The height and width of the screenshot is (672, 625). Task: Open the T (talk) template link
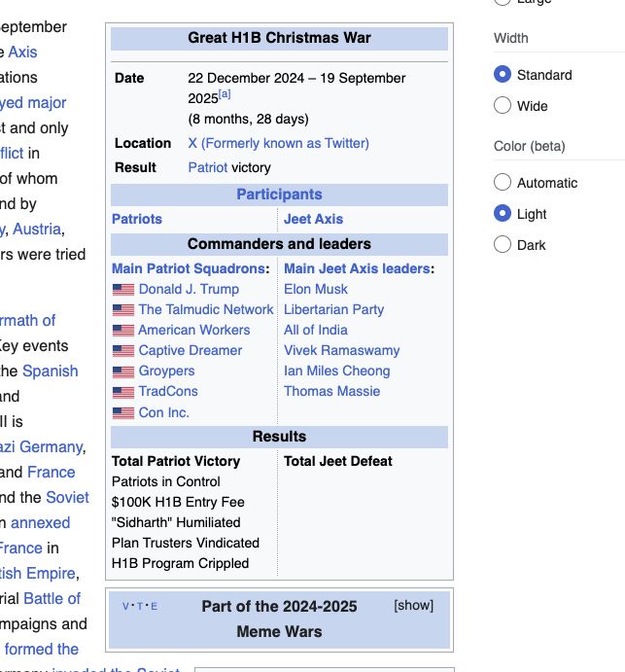pos(140,607)
